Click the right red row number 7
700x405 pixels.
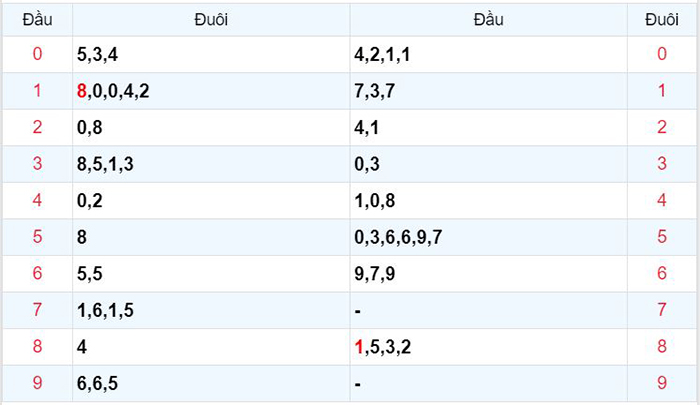point(662,310)
